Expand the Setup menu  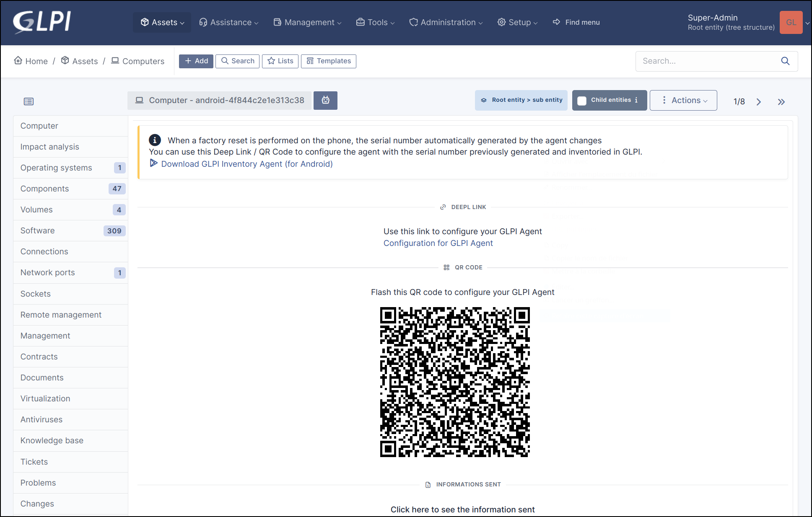point(517,22)
